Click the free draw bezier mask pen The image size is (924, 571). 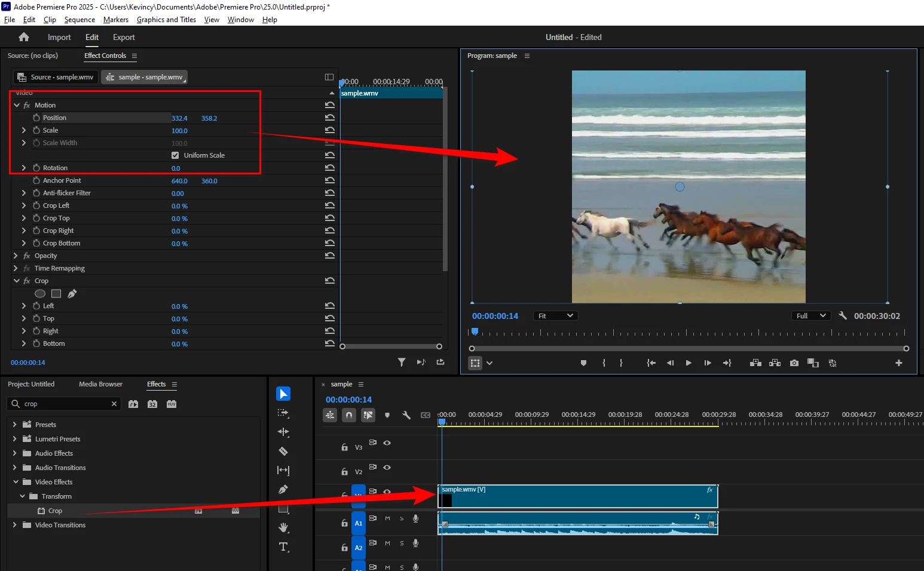(x=72, y=293)
